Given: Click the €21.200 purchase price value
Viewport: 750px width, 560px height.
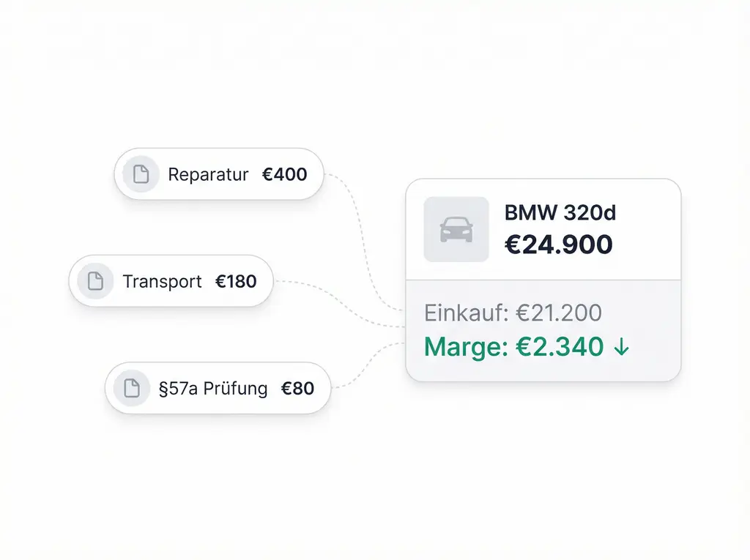Looking at the screenshot, I should (x=559, y=313).
